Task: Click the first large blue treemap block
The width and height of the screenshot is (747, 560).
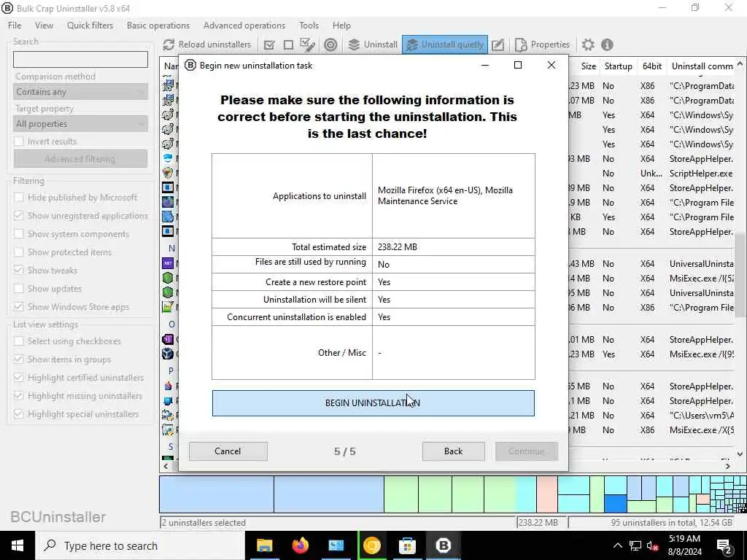Action: point(217,494)
